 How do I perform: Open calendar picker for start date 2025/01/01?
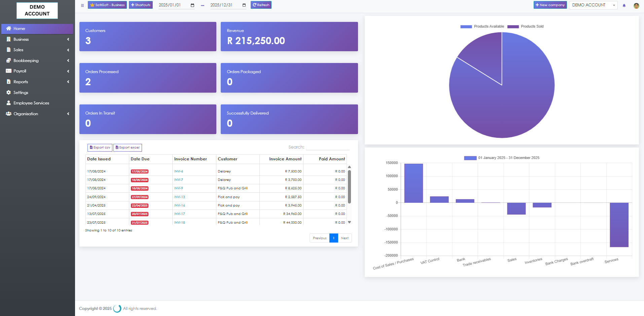(192, 5)
